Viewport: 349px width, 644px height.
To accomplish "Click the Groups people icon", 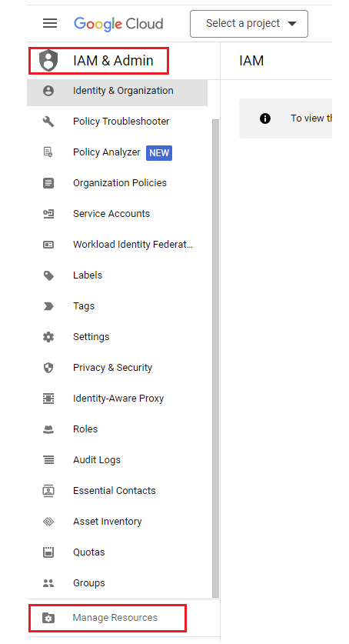I will click(x=48, y=582).
